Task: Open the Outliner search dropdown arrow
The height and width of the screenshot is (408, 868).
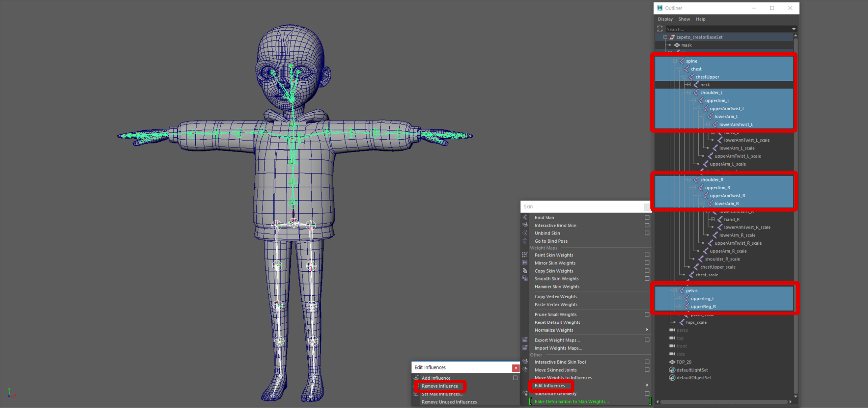Action: point(794,29)
